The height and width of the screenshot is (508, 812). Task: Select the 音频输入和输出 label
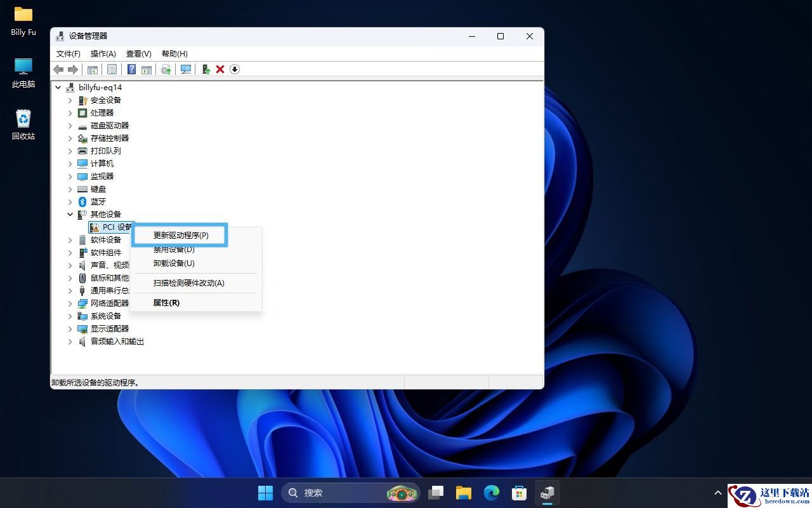[117, 341]
